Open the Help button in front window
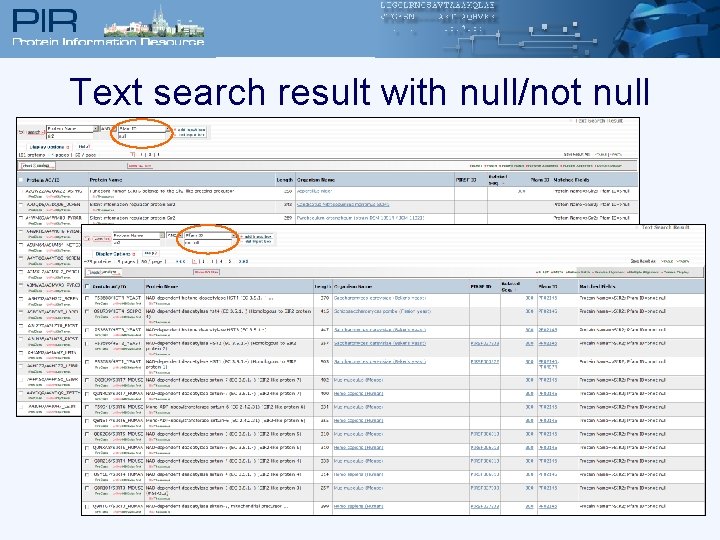The height and width of the screenshot is (540, 720). tap(151, 253)
